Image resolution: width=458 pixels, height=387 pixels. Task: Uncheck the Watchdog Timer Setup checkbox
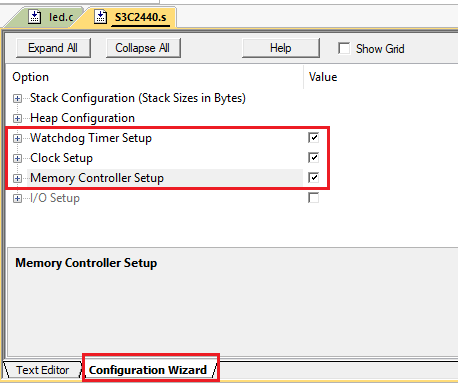tap(313, 138)
